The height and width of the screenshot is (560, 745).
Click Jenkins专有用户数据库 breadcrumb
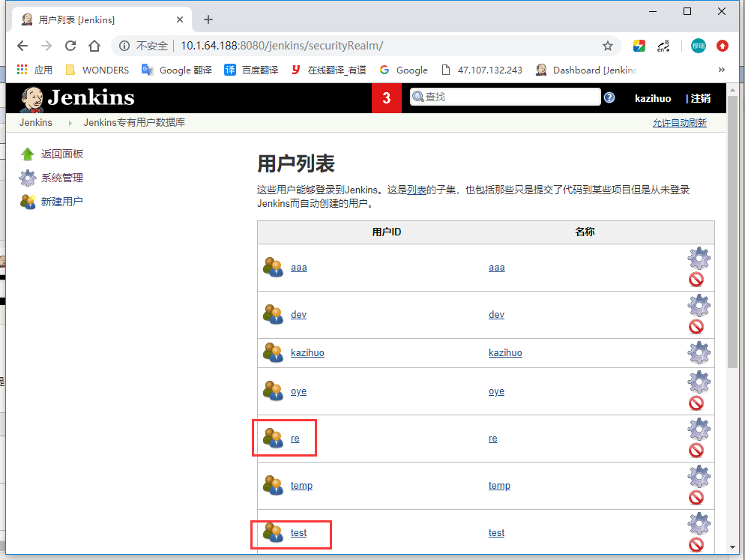coord(134,123)
